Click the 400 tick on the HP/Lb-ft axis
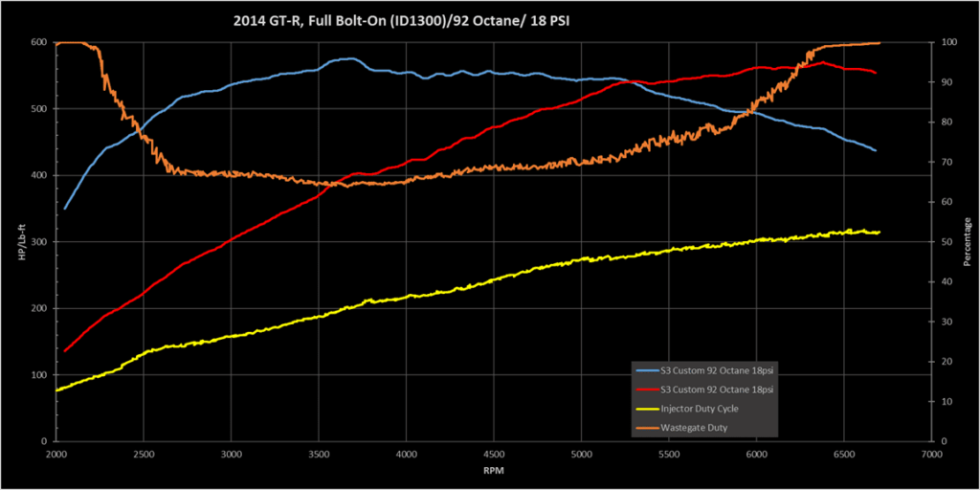This screenshot has height=490, width=980. (40, 176)
